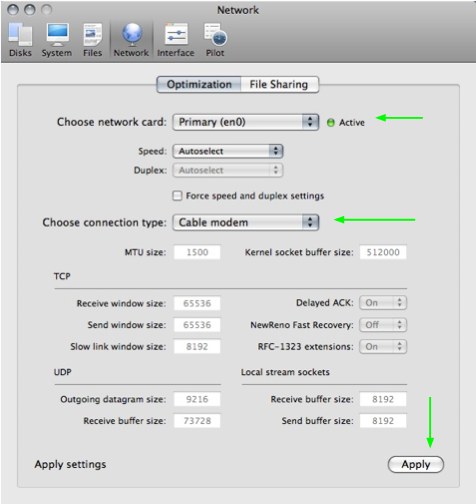The height and width of the screenshot is (504, 476).
Task: Open the System toolbar section
Action: click(x=57, y=40)
